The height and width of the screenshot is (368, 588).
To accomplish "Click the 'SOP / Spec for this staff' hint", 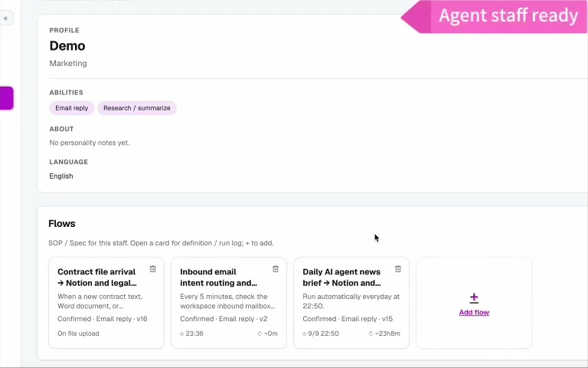I will point(161,243).
